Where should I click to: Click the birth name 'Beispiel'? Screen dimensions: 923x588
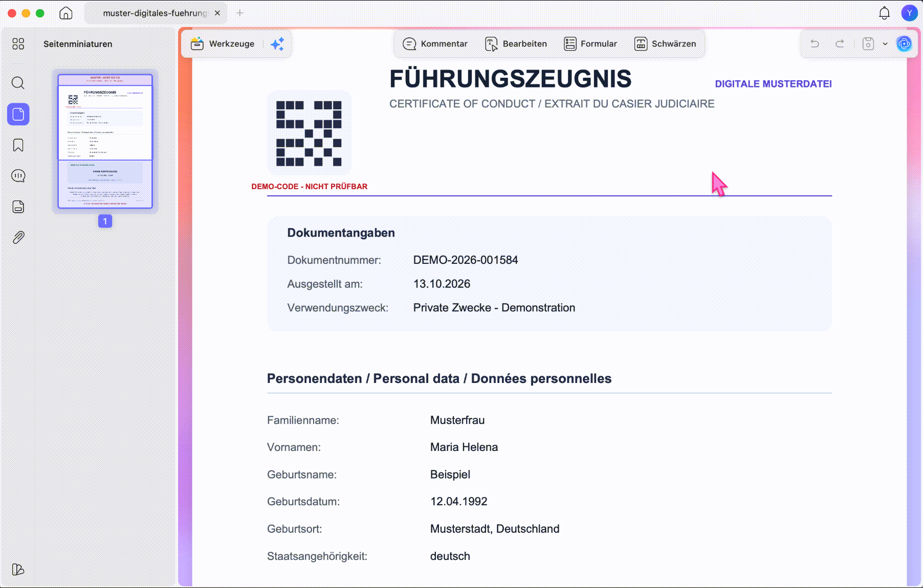[450, 474]
